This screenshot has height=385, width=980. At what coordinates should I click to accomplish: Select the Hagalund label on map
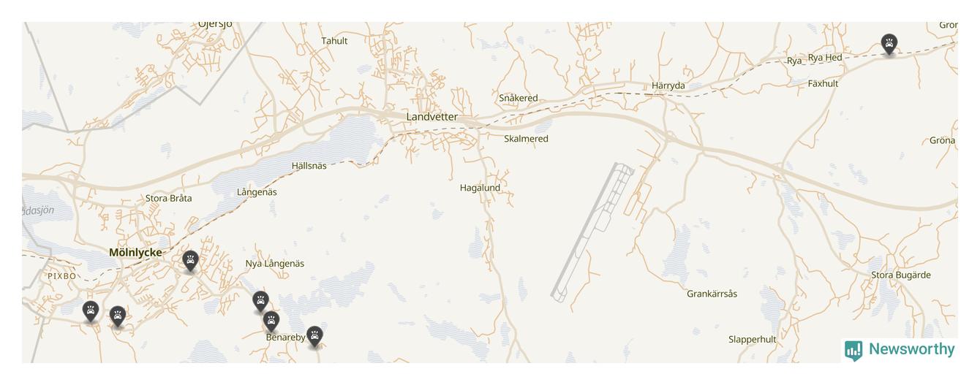480,188
